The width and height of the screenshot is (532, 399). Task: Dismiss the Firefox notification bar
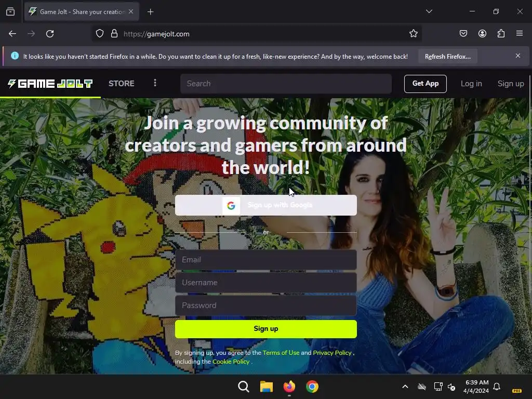[518, 56]
